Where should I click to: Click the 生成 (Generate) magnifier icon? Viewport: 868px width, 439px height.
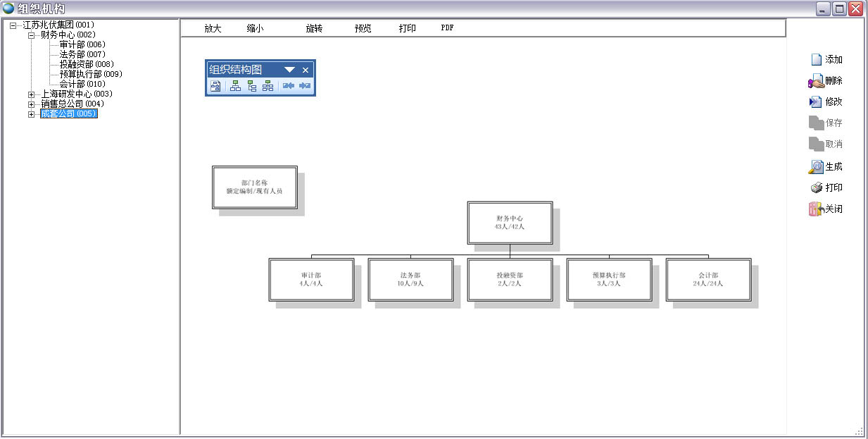coord(816,167)
